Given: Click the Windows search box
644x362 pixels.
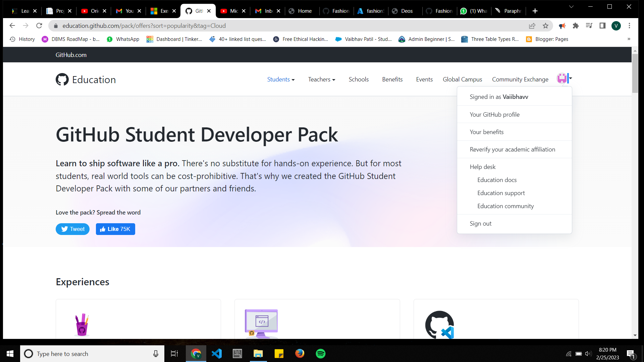Looking at the screenshot, I should (92, 354).
